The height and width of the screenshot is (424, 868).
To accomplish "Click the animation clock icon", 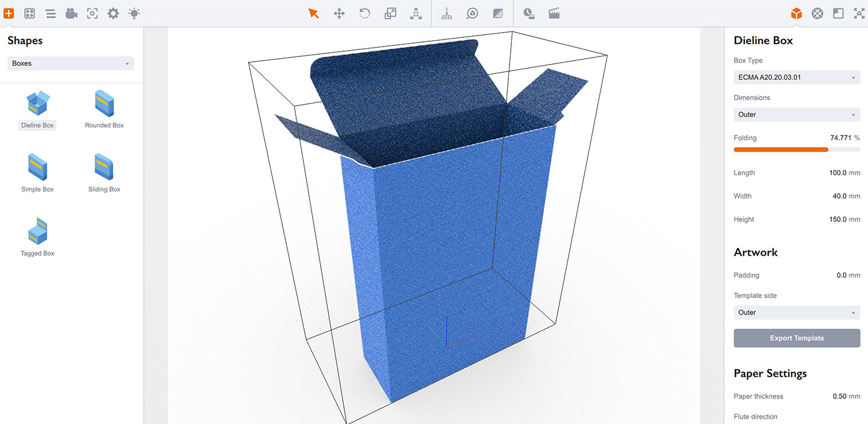I will tap(529, 13).
